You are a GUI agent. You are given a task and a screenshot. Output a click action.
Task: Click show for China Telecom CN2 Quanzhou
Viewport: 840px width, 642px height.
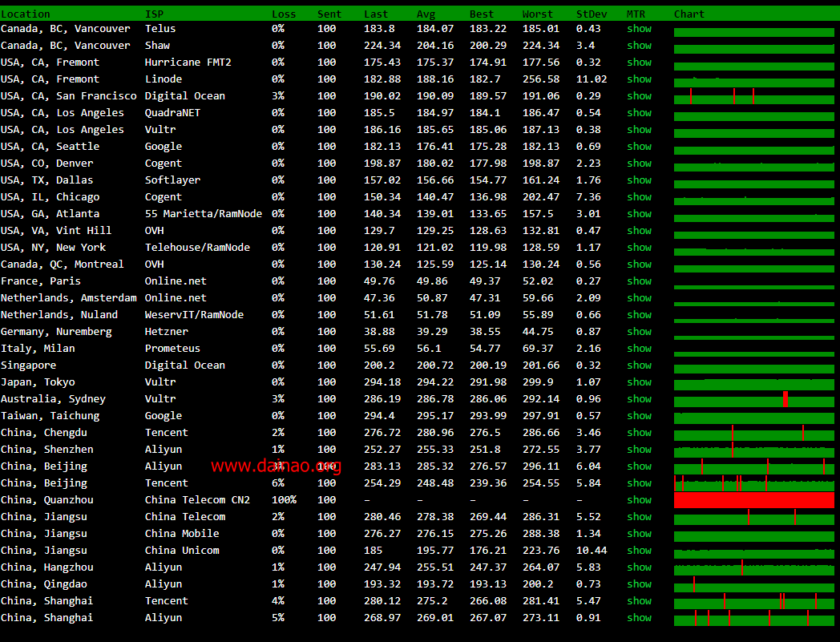pos(639,500)
